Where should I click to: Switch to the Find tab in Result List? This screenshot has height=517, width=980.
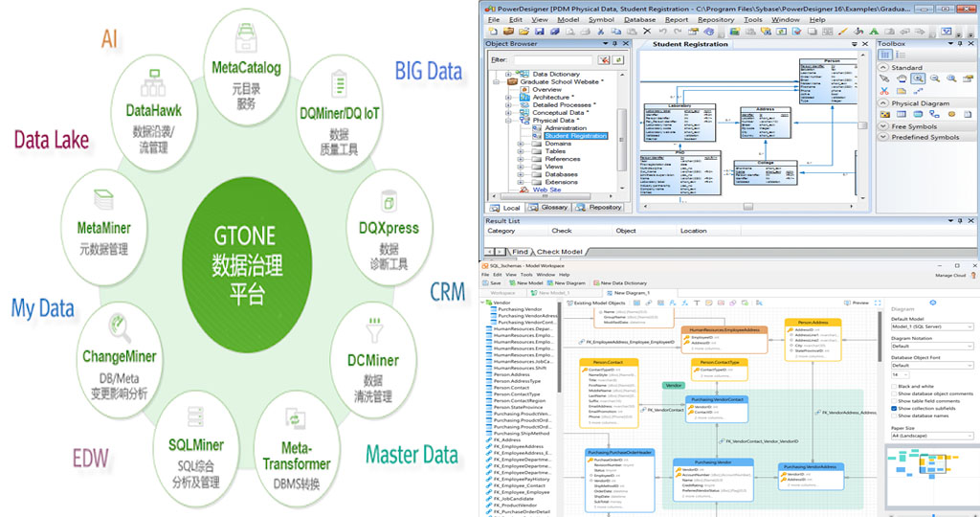[x=520, y=252]
